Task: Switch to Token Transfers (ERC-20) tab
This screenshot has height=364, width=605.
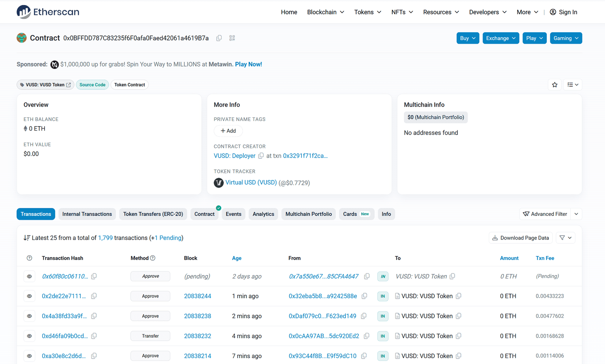Action: 153,214
